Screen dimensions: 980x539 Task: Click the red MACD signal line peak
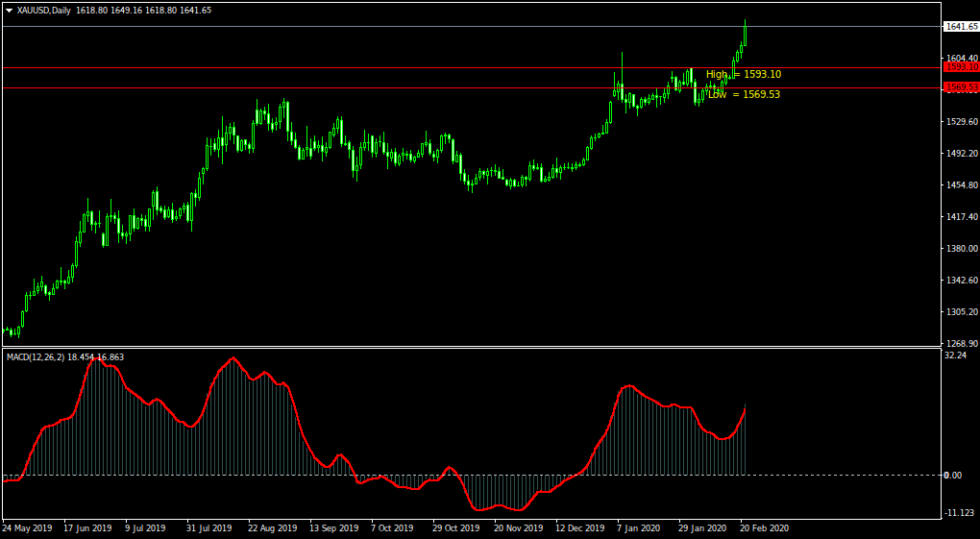tap(233, 357)
